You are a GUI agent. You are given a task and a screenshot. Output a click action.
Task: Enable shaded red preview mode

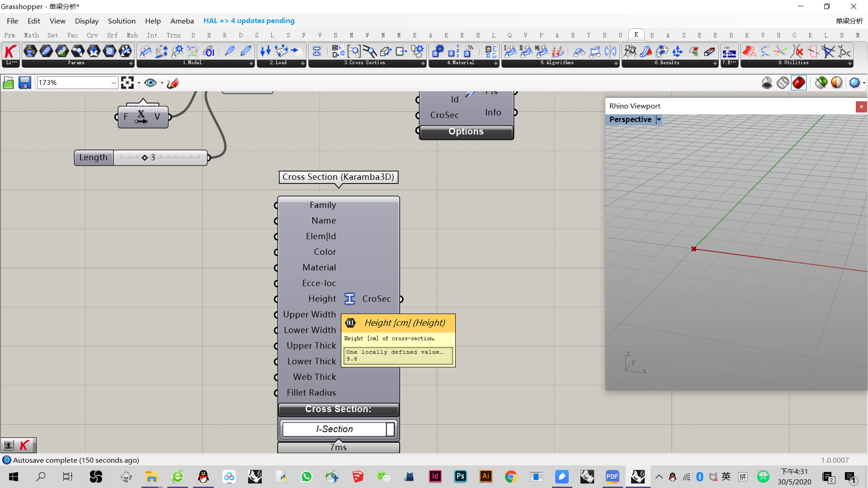click(799, 83)
